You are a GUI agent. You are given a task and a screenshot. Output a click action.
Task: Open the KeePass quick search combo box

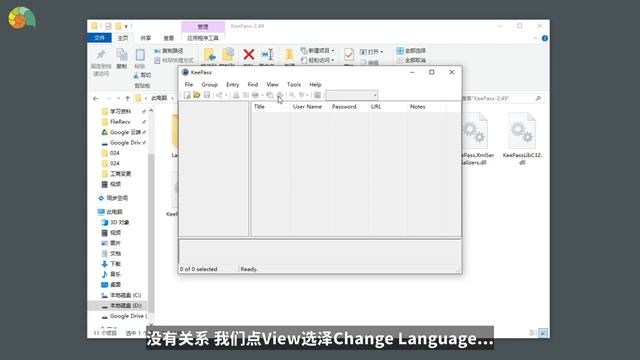(x=352, y=95)
